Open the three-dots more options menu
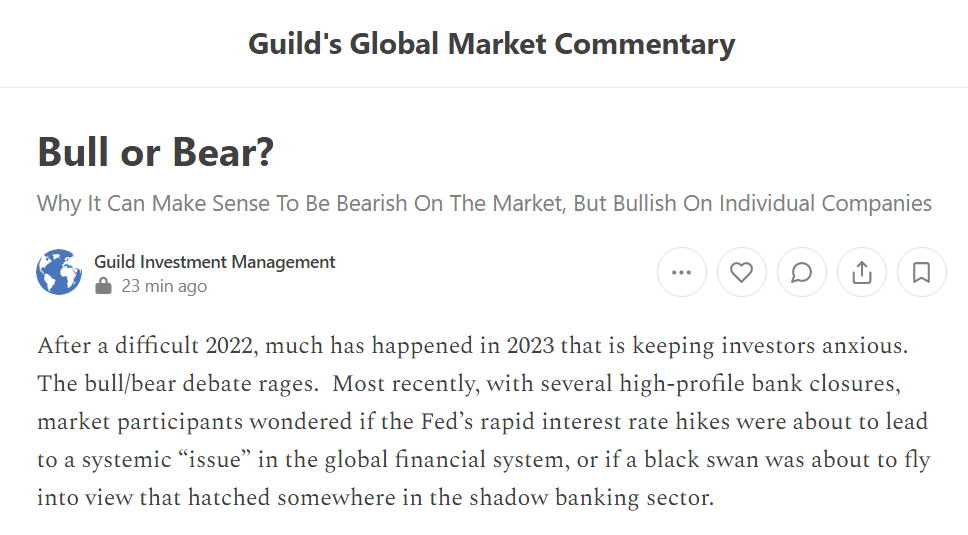 (682, 272)
